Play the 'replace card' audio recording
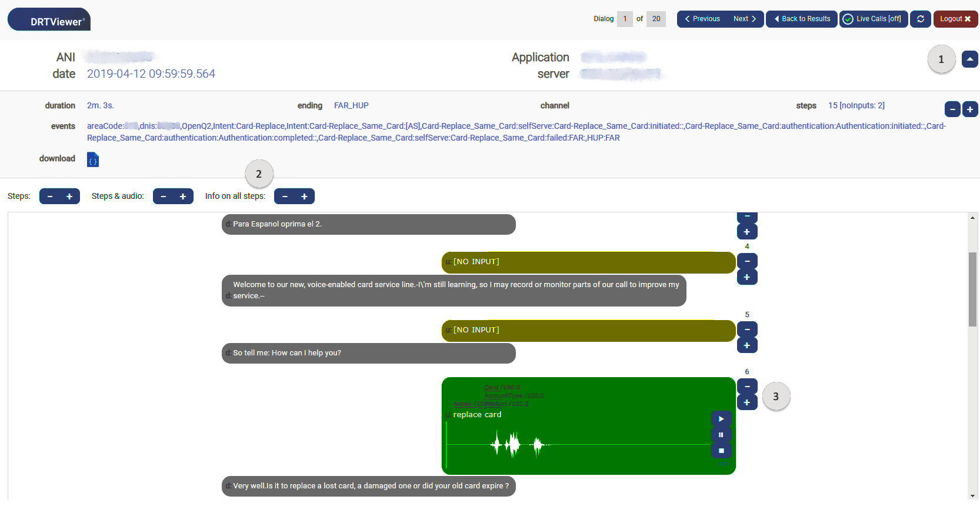 pos(721,419)
